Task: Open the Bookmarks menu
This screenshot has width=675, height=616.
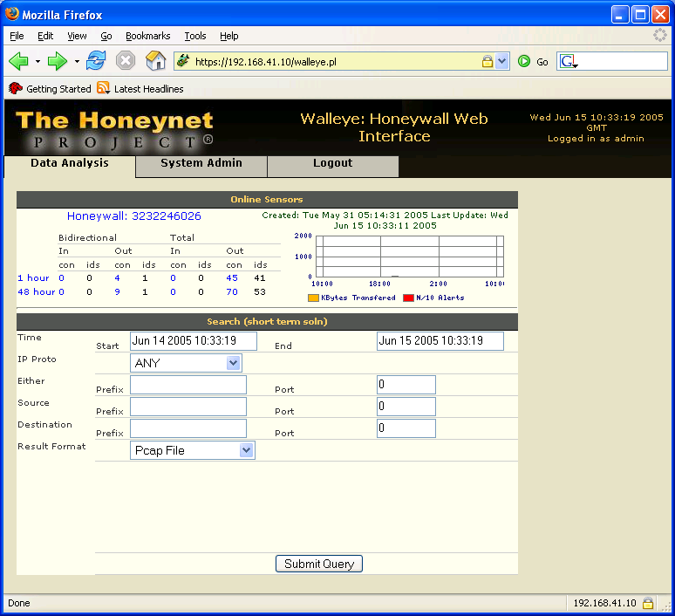Action: 147,36
